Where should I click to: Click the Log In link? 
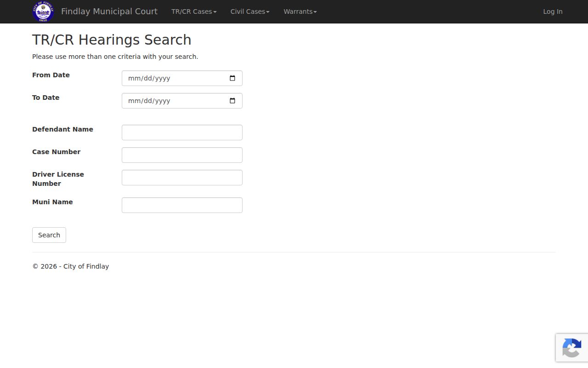(x=553, y=11)
